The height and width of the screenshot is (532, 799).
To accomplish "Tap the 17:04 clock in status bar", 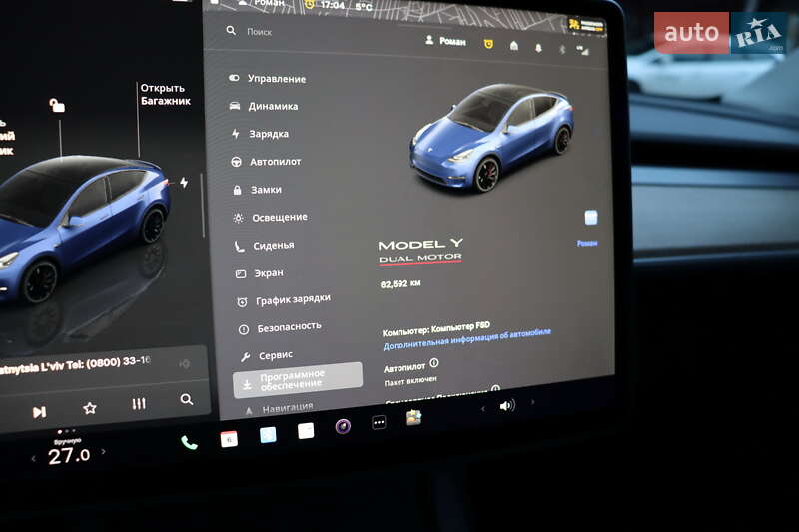I will pyautogui.click(x=332, y=5).
